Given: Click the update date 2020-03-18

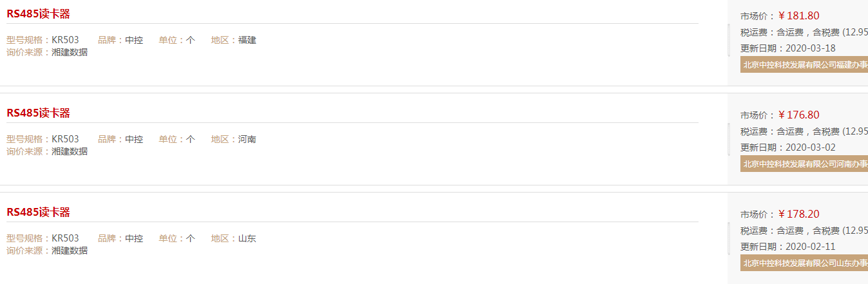Looking at the screenshot, I should 811,48.
